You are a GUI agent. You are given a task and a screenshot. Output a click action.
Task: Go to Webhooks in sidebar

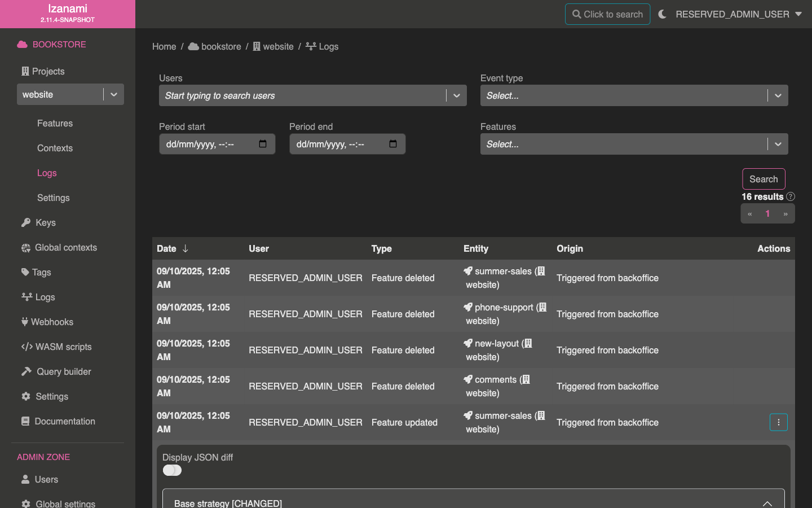(x=52, y=322)
